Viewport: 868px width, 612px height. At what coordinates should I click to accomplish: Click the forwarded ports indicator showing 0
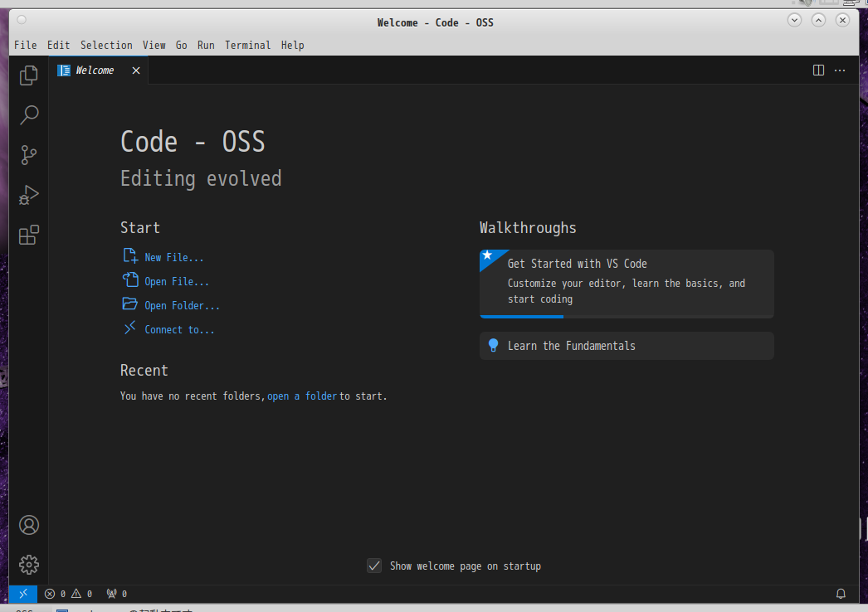(x=117, y=594)
